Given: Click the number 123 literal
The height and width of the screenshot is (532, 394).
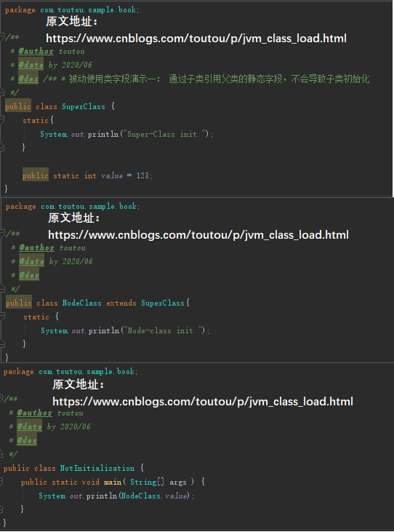Looking at the screenshot, I should pos(142,175).
